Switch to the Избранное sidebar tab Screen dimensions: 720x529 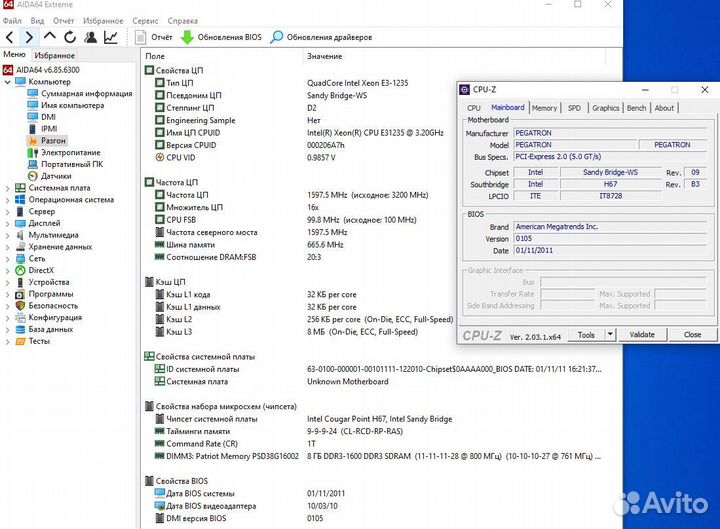(x=54, y=55)
